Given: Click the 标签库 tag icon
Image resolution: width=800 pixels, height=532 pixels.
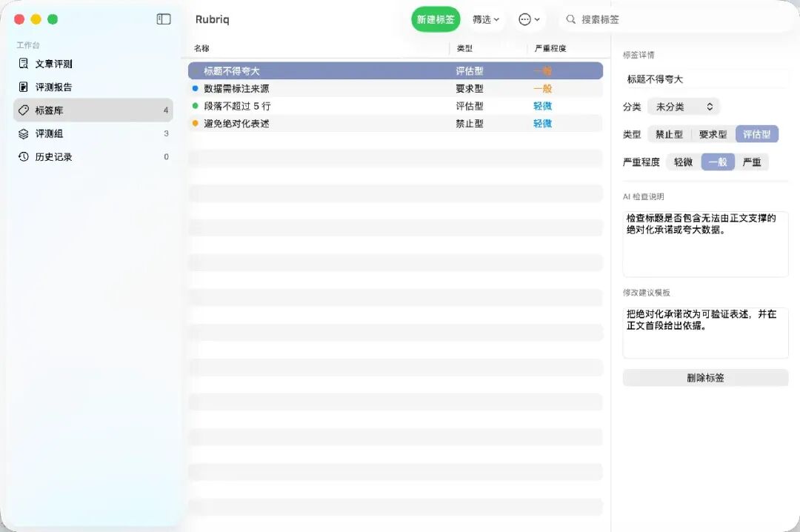Looking at the screenshot, I should point(23,110).
